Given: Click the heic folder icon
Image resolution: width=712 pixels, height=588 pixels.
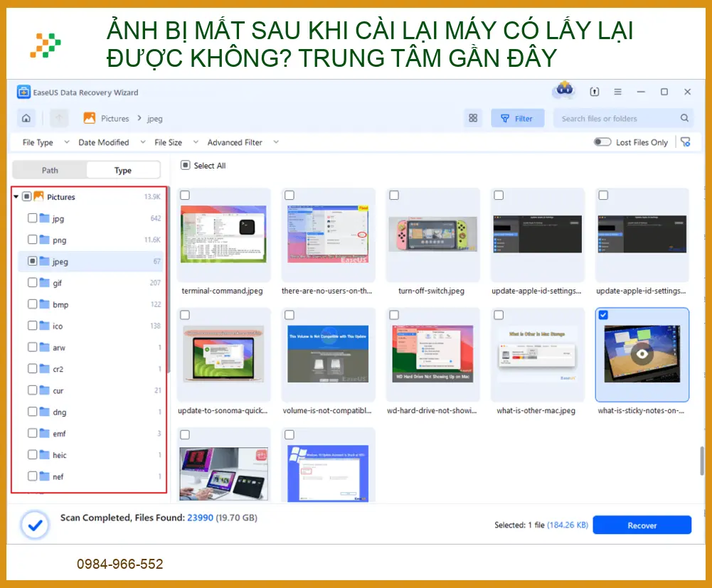Looking at the screenshot, I should pyautogui.click(x=45, y=454).
